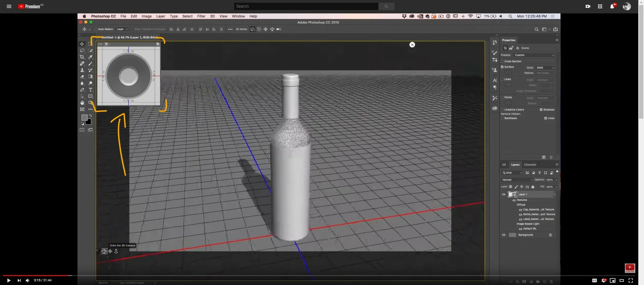Open the Auto-Select Layer dropdown
The width and height of the screenshot is (644, 285).
[122, 29]
